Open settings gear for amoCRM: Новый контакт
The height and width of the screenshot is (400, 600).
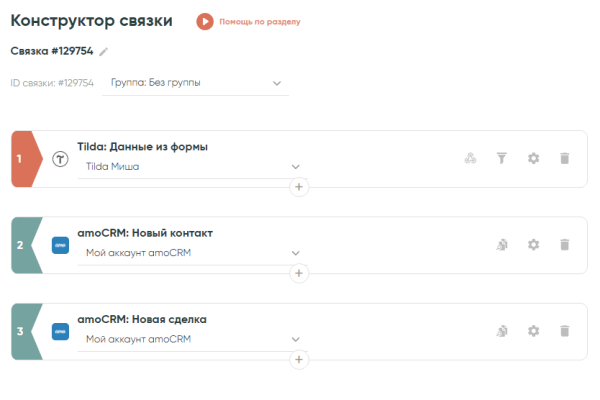point(533,245)
